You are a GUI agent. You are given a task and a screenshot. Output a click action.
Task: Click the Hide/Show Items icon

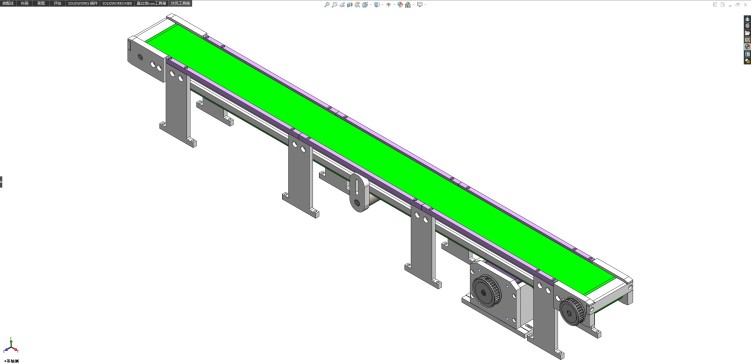pyautogui.click(x=388, y=5)
